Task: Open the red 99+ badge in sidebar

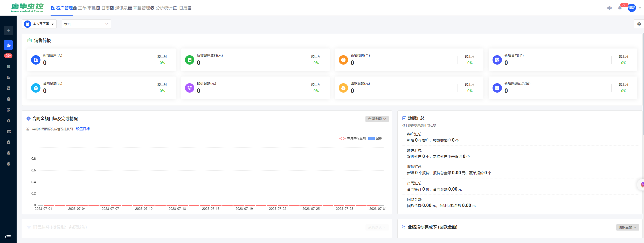Action: click(8, 56)
